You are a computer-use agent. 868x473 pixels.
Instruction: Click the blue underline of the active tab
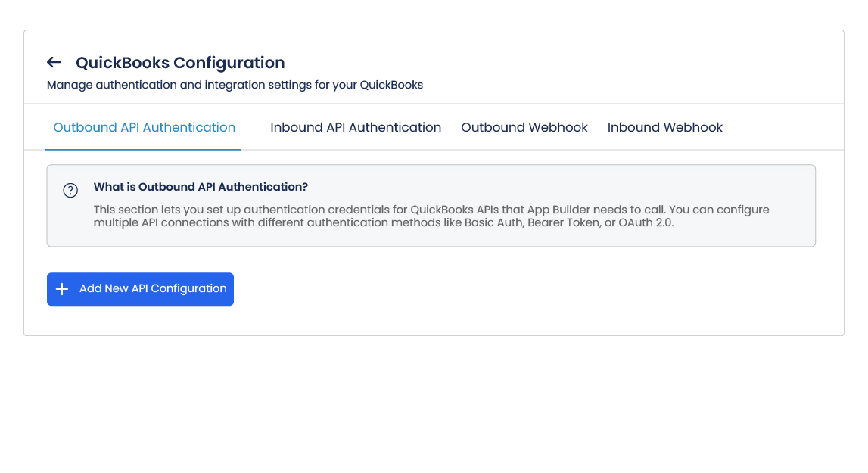tap(143, 150)
